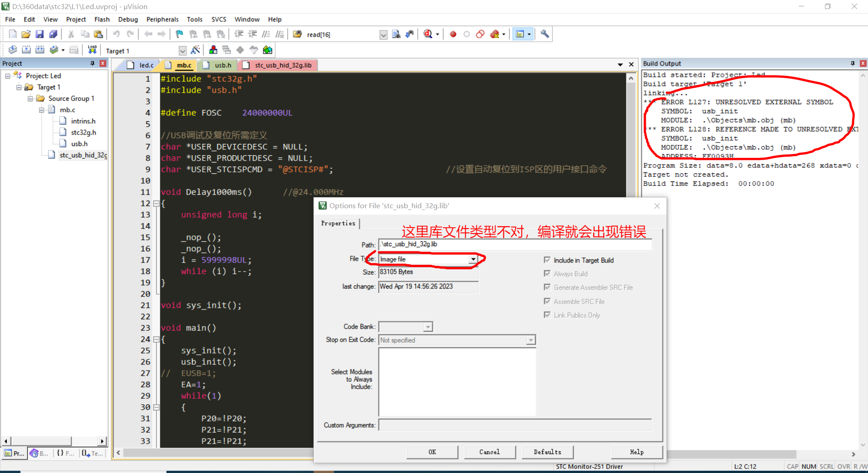This screenshot has width=868, height=473.
Task: Start the debug session with the magnifier-d icon
Action: tap(428, 34)
